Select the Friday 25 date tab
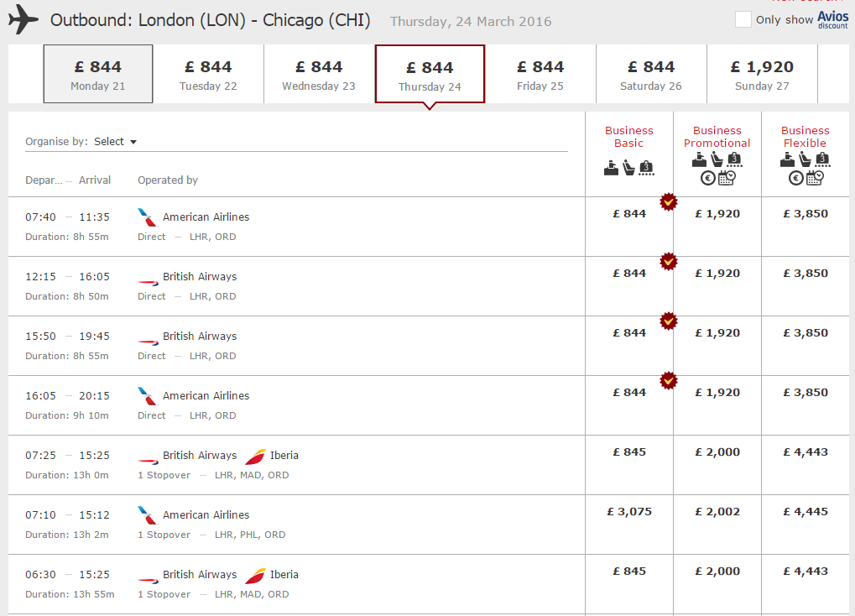 pyautogui.click(x=540, y=74)
